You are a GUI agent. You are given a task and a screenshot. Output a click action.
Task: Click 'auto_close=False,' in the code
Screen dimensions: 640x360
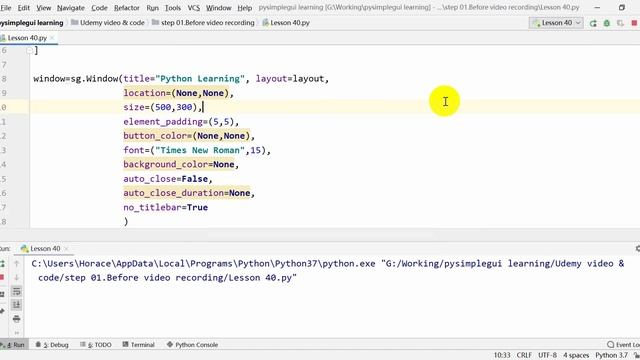click(x=168, y=179)
